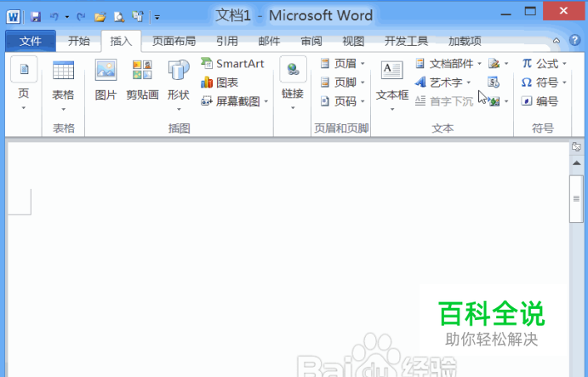Switch to the 引用 tab
Viewport: 588px width, 377px height.
pos(227,41)
